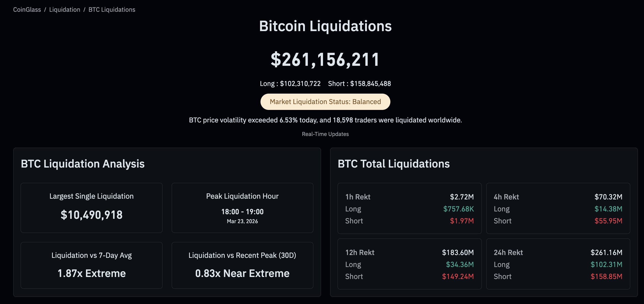Viewport: 644px width, 304px height.
Task: Open the 4h Rekt statistics card
Action: click(558, 208)
